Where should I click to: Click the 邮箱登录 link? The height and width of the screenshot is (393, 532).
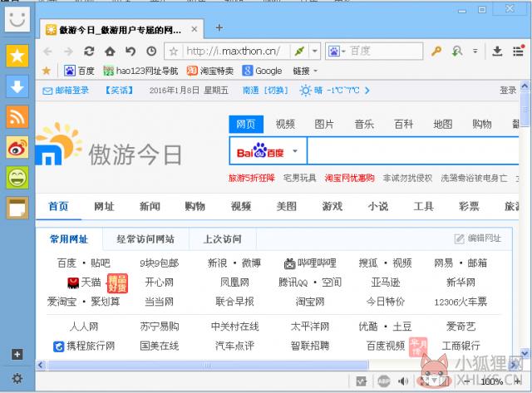pos(66,91)
